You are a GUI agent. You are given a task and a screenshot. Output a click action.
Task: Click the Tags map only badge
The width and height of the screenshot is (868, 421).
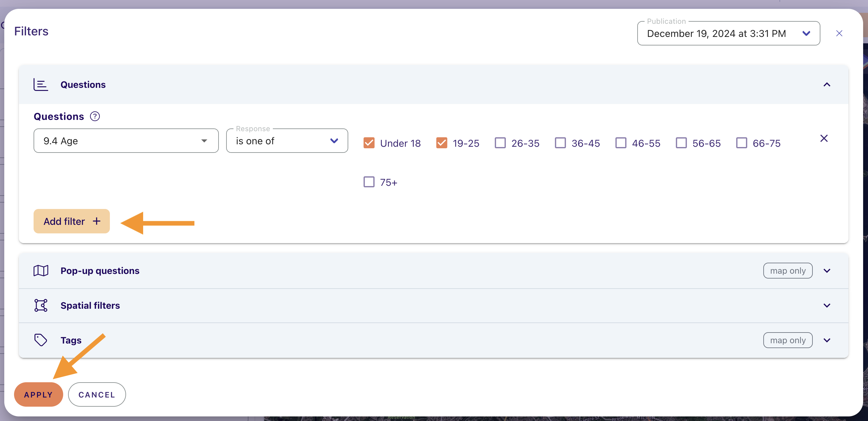[788, 340]
